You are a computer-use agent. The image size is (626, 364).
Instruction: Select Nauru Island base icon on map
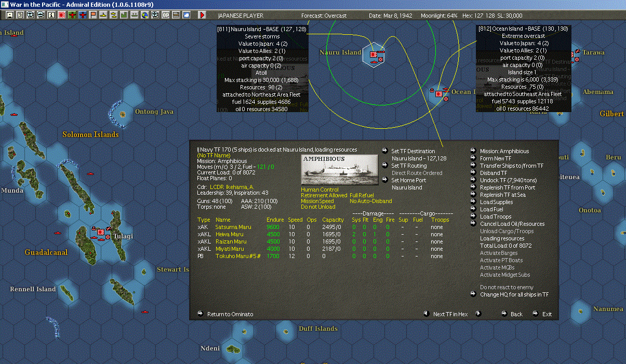click(374, 54)
